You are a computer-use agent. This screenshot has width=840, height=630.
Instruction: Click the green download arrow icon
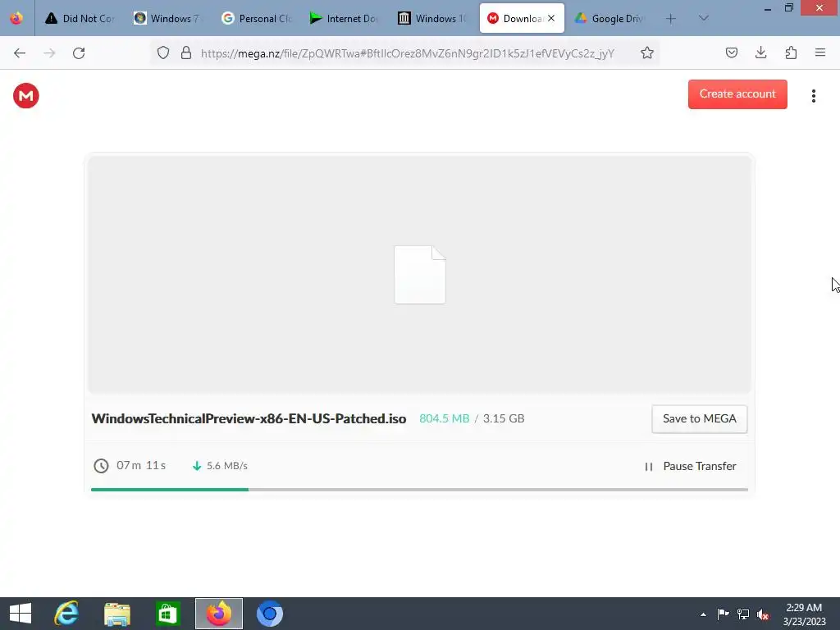(x=197, y=466)
